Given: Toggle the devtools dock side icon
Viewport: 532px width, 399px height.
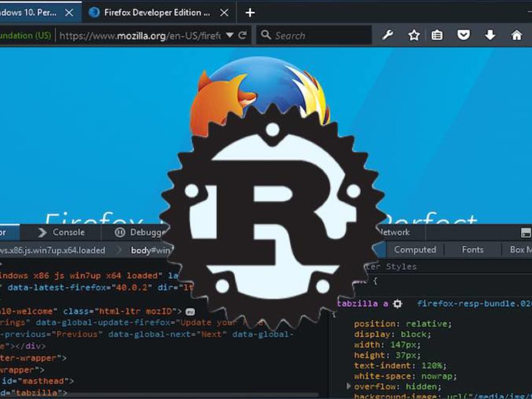Looking at the screenshot, I should 526,233.
